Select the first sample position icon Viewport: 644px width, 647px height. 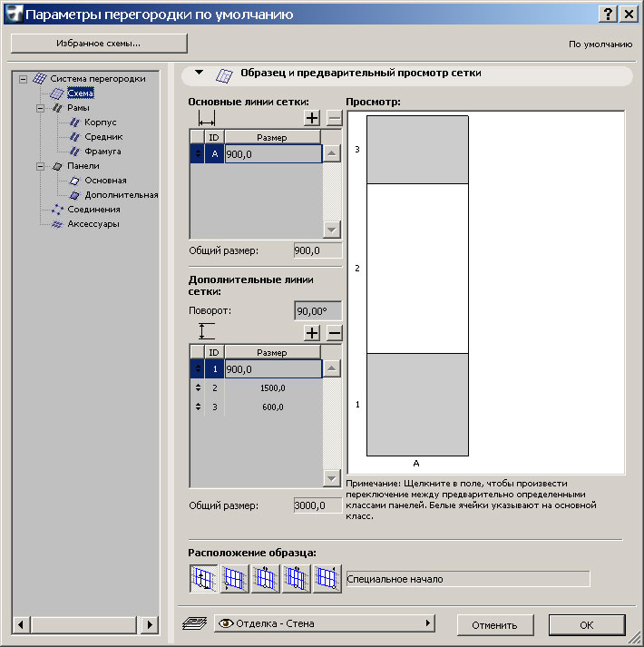tap(204, 578)
